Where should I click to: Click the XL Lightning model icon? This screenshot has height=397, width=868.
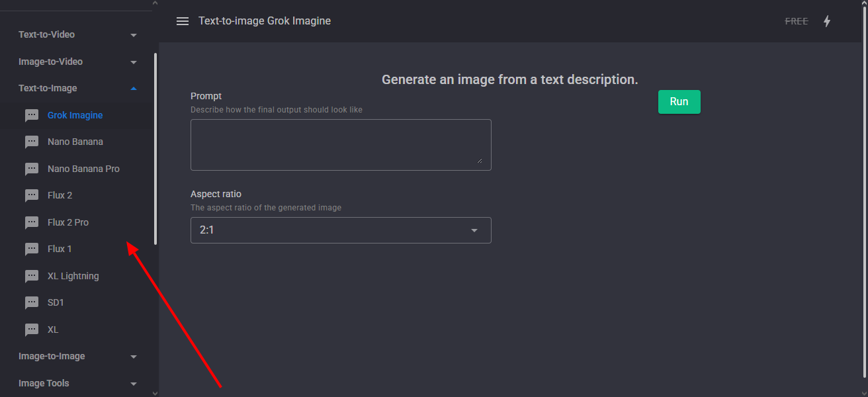coord(32,276)
